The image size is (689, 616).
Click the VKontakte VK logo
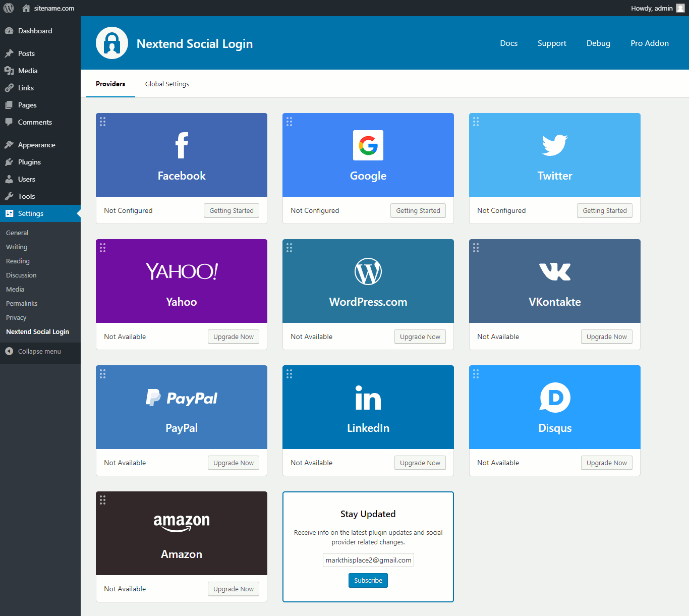pyautogui.click(x=555, y=271)
